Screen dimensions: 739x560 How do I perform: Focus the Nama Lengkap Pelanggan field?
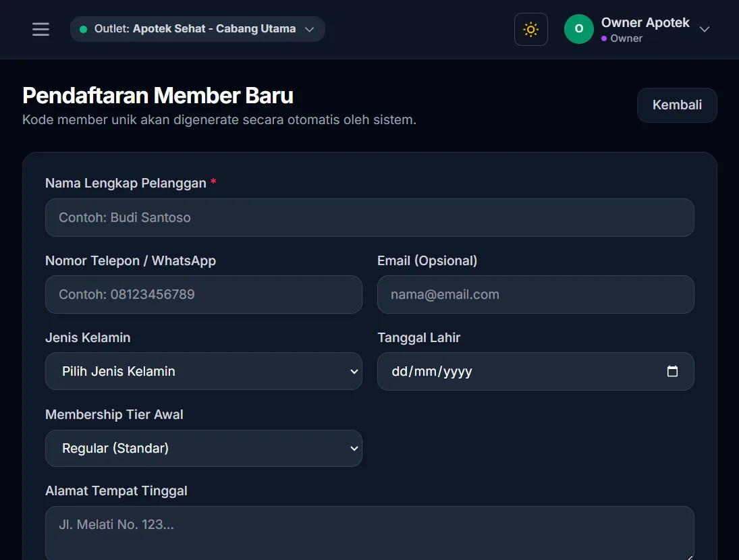(370, 218)
